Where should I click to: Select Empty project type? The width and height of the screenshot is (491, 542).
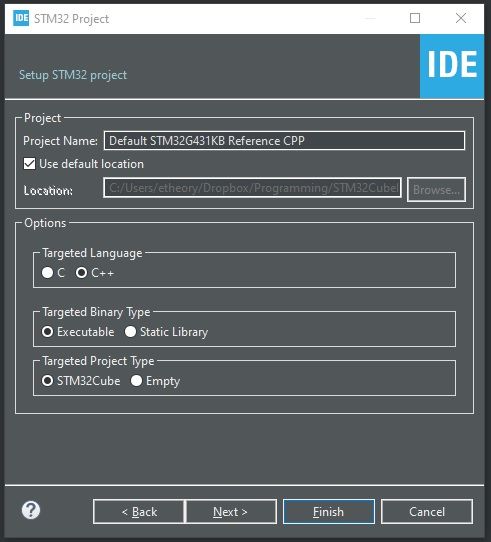click(x=137, y=381)
